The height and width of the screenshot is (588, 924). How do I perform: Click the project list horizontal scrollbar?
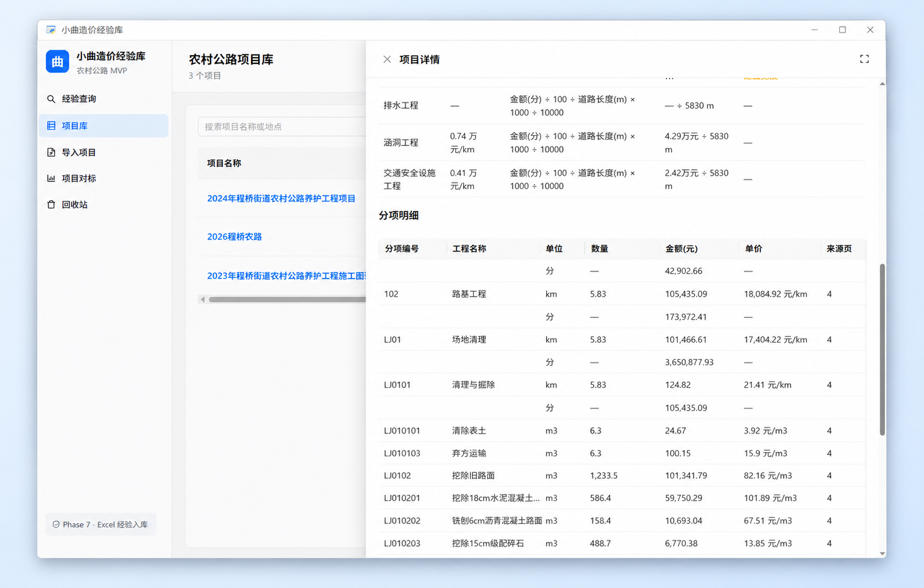pos(287,300)
